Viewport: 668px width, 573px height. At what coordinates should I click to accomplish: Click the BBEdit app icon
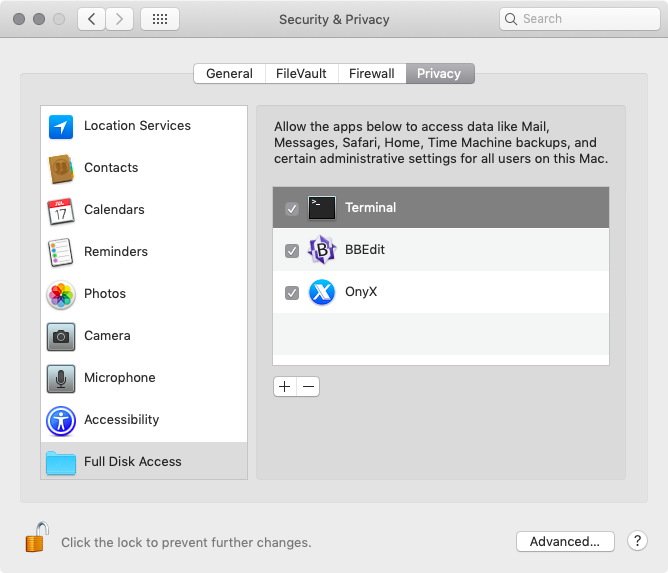click(322, 250)
